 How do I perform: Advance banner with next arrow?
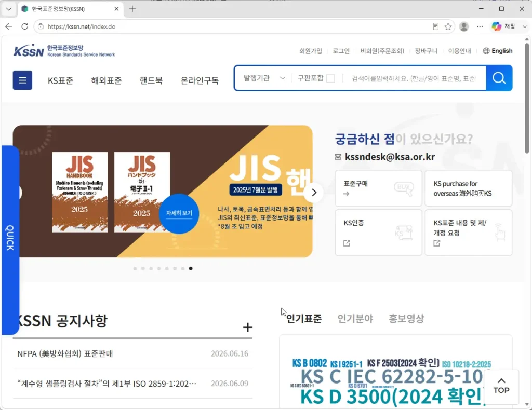pyautogui.click(x=314, y=193)
